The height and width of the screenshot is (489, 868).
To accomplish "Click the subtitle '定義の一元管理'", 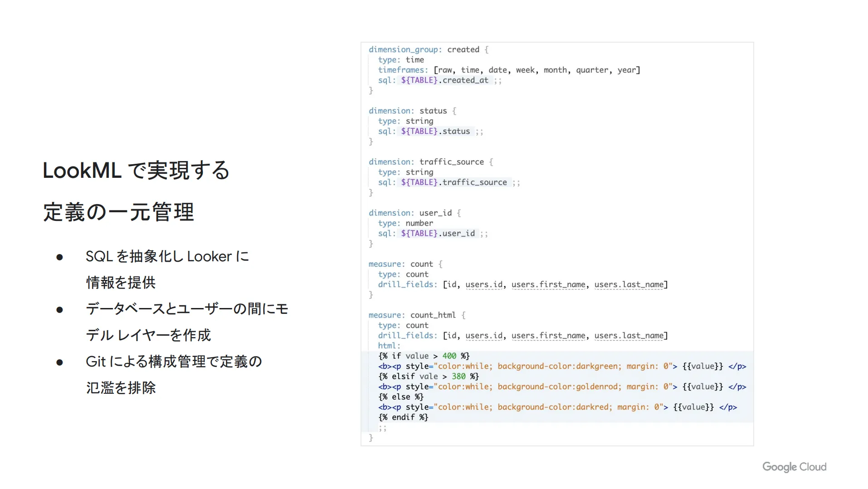I will [118, 212].
